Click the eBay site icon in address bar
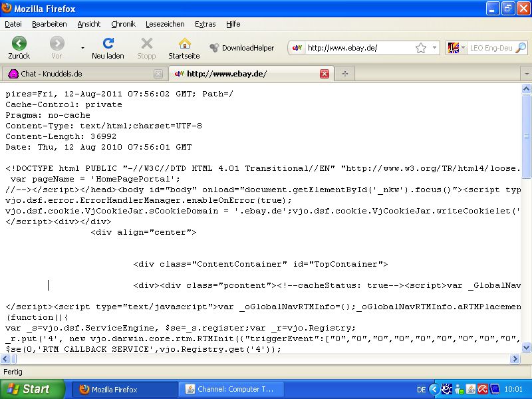This screenshot has width=532, height=399. [297, 48]
